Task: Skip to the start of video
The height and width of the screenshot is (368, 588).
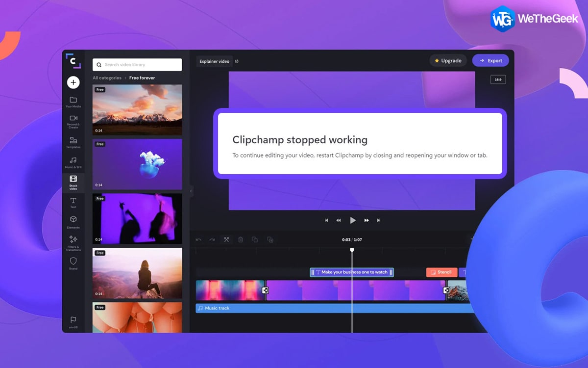Action: point(327,220)
